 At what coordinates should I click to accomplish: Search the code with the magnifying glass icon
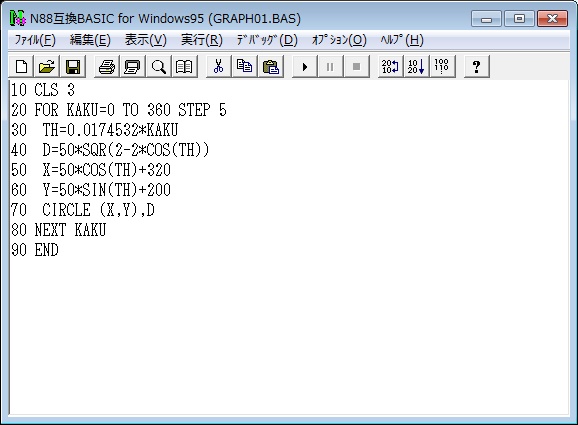pos(159,67)
